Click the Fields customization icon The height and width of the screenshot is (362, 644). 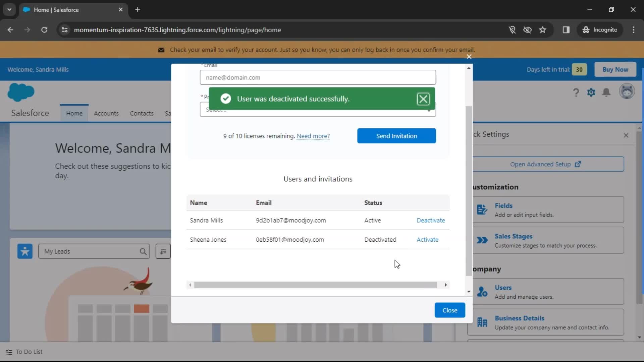click(482, 209)
